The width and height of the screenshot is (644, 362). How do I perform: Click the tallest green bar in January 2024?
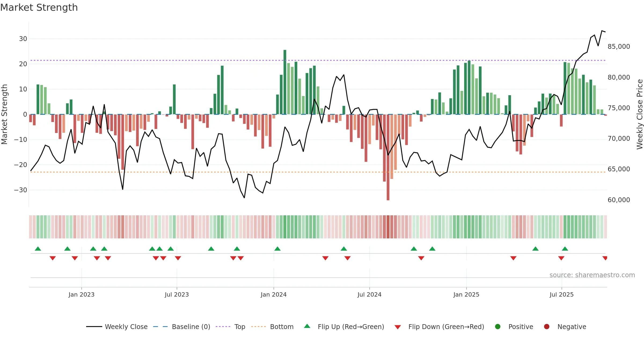(x=285, y=82)
